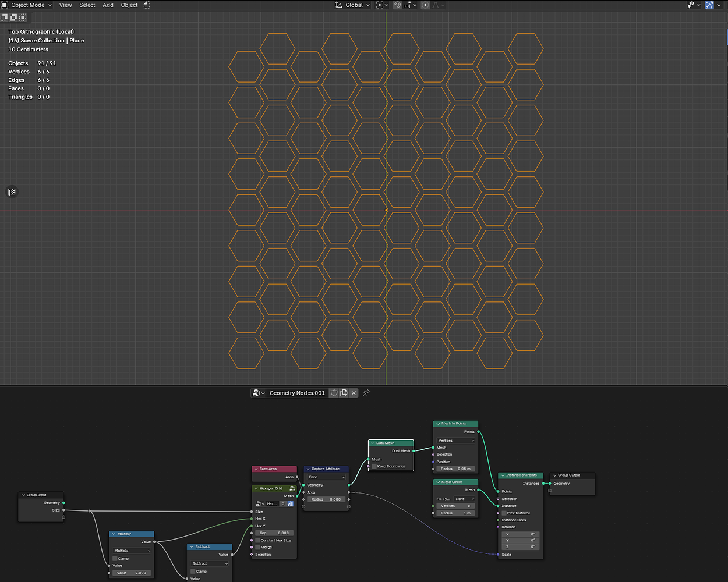The height and width of the screenshot is (582, 728).
Task: Collapse the Subtract node
Action: [x=192, y=546]
